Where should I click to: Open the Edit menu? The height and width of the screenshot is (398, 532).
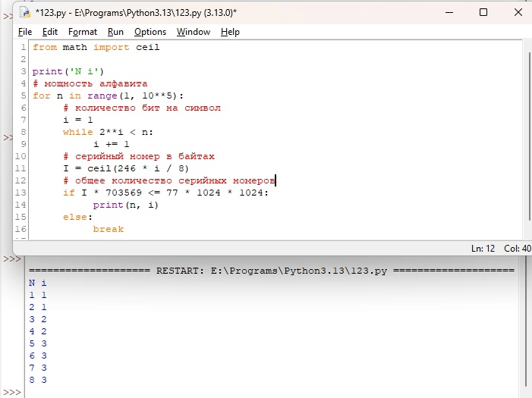pos(50,32)
